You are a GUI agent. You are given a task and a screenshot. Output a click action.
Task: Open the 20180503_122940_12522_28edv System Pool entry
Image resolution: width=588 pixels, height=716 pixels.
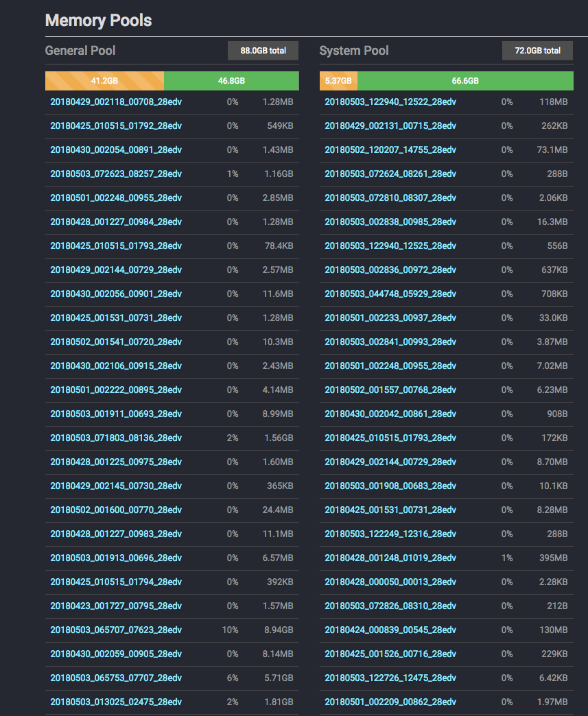[x=388, y=102]
